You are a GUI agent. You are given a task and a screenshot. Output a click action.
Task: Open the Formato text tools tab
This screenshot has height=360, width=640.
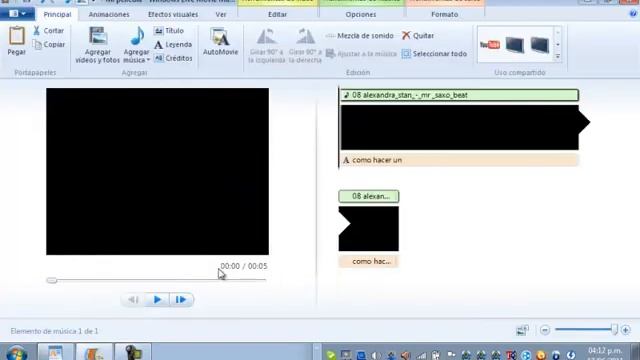click(x=444, y=14)
